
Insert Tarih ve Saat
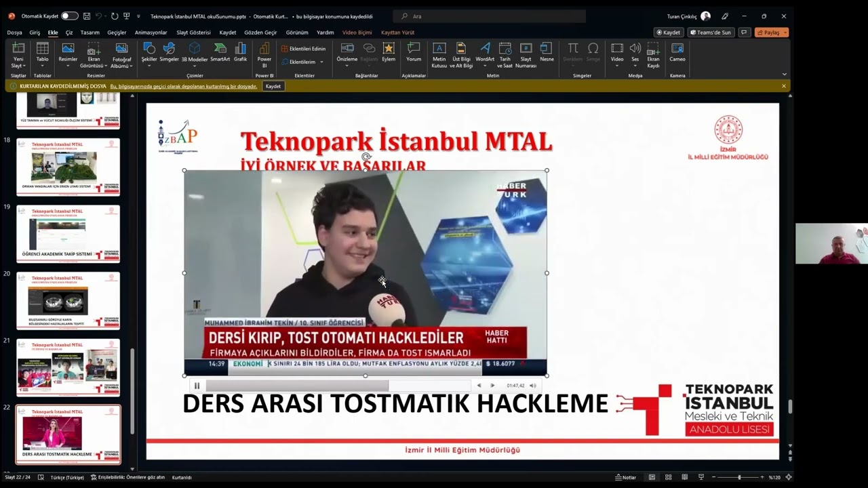[505, 55]
